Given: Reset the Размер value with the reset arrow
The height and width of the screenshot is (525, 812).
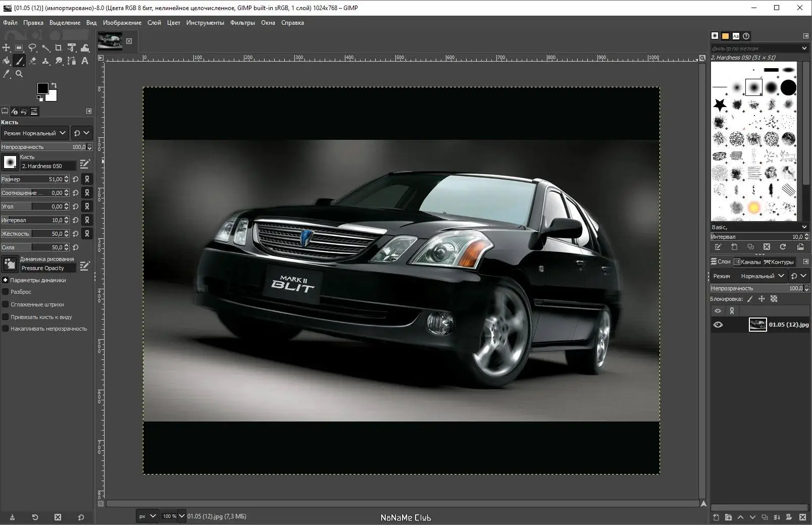Looking at the screenshot, I should tap(75, 179).
